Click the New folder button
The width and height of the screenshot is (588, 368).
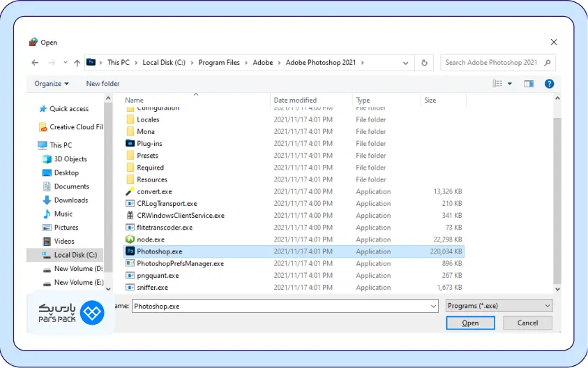103,84
